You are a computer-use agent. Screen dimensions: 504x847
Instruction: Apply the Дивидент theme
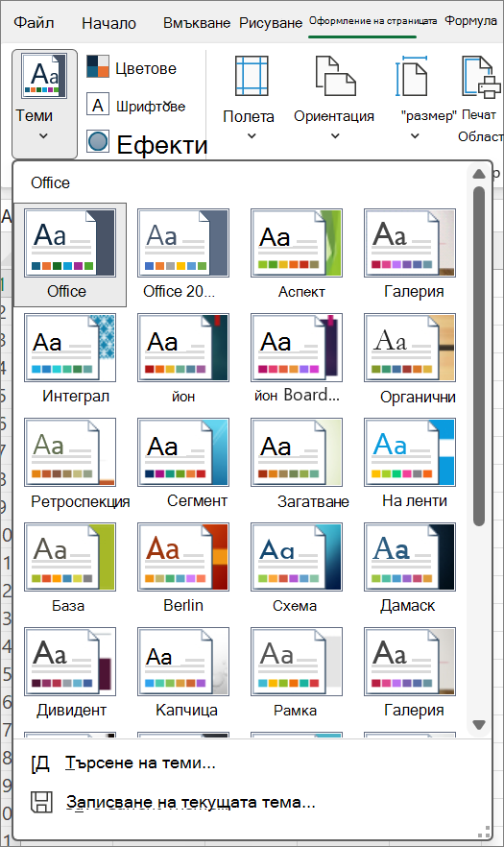[x=70, y=673]
